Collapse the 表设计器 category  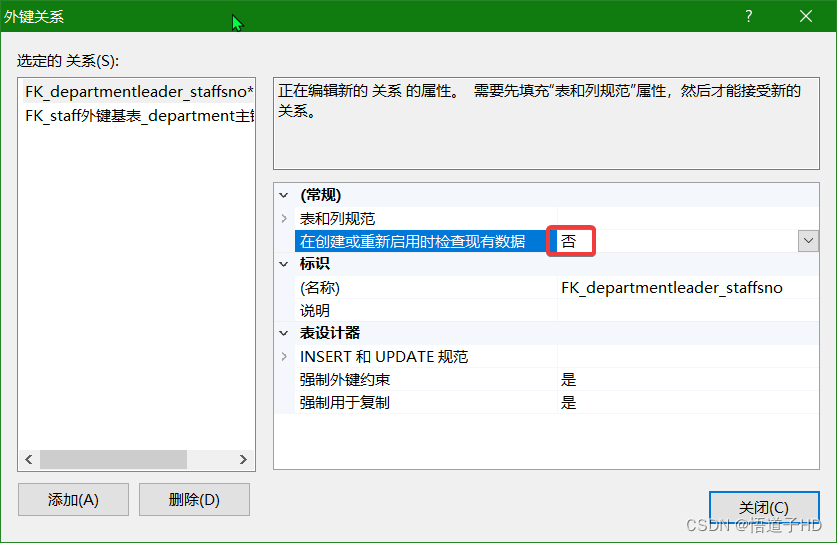284,333
